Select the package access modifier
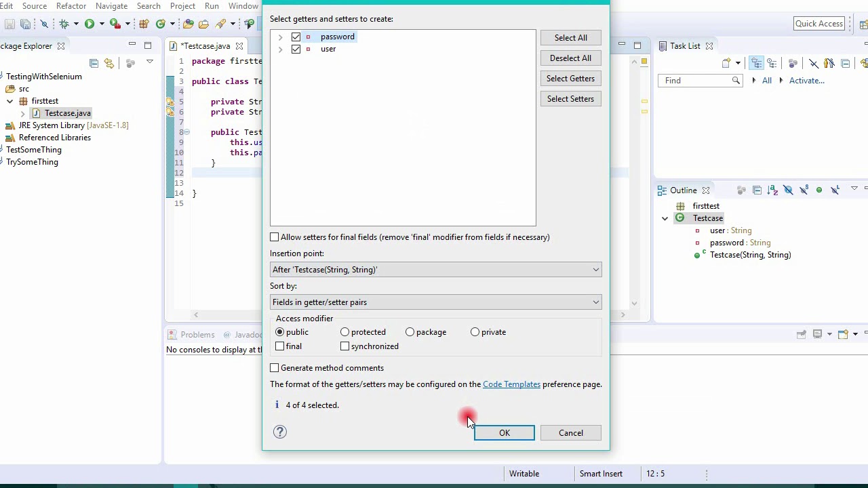The height and width of the screenshot is (488, 868). [410, 332]
